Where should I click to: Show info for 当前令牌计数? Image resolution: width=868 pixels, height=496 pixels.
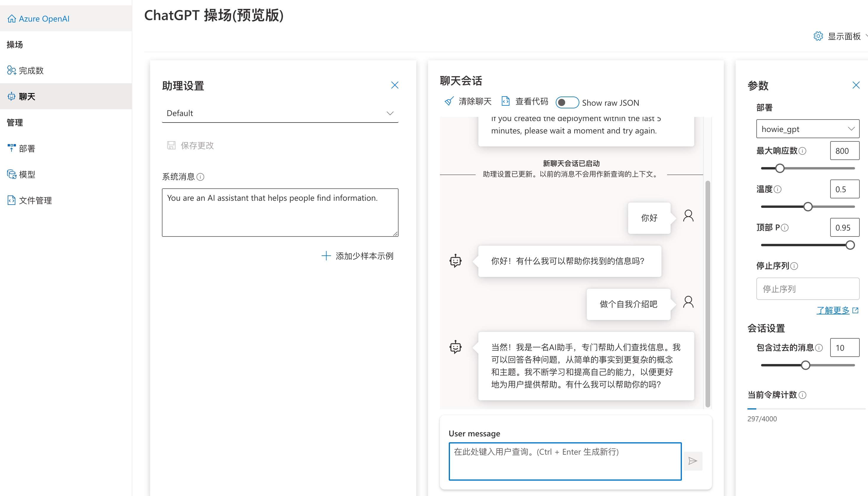pos(803,395)
